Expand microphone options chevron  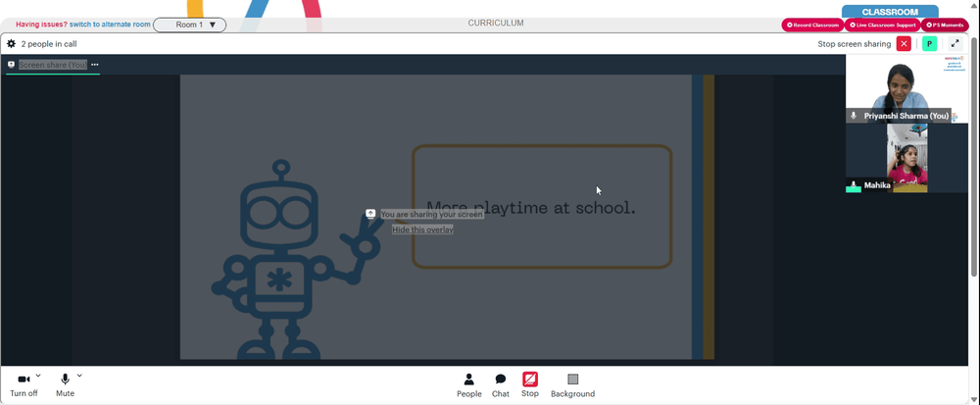coord(79,376)
